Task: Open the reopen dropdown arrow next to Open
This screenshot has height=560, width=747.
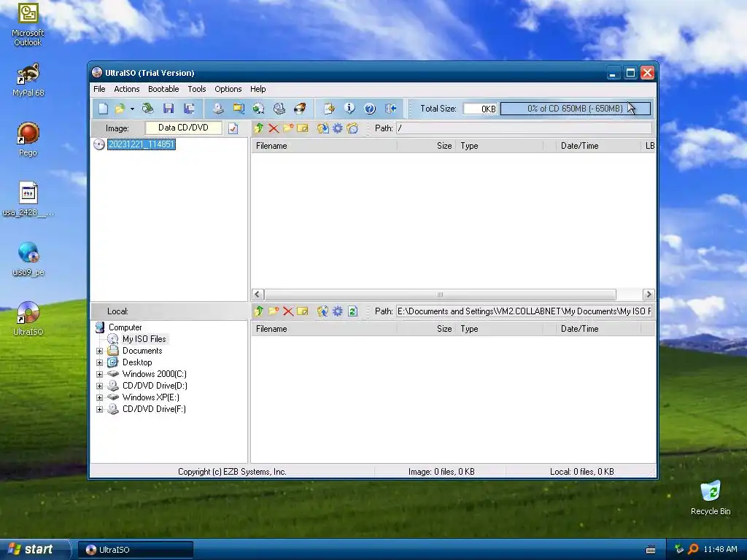Action: coord(132,109)
